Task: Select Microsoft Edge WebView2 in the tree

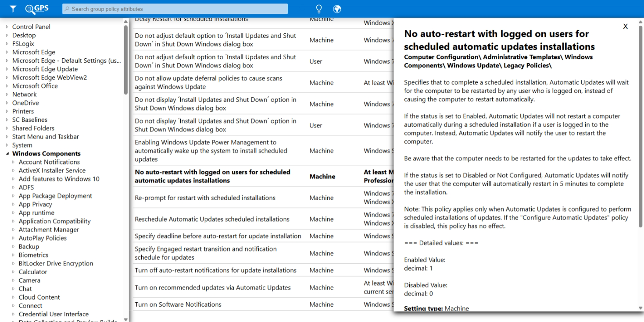Action: click(50, 78)
